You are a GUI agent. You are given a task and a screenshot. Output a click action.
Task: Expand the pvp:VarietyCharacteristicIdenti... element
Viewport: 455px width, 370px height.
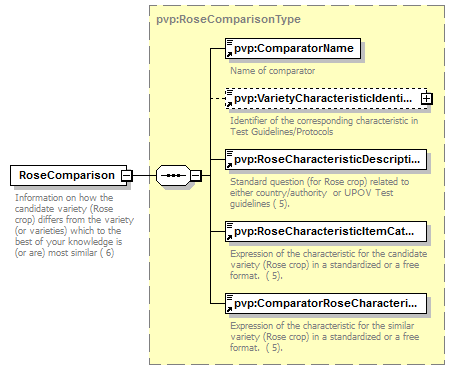(427, 99)
